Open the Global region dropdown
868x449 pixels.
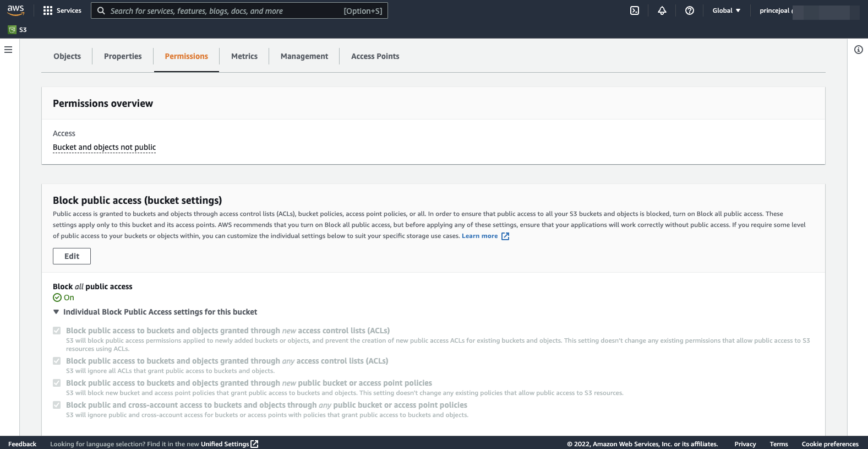727,10
